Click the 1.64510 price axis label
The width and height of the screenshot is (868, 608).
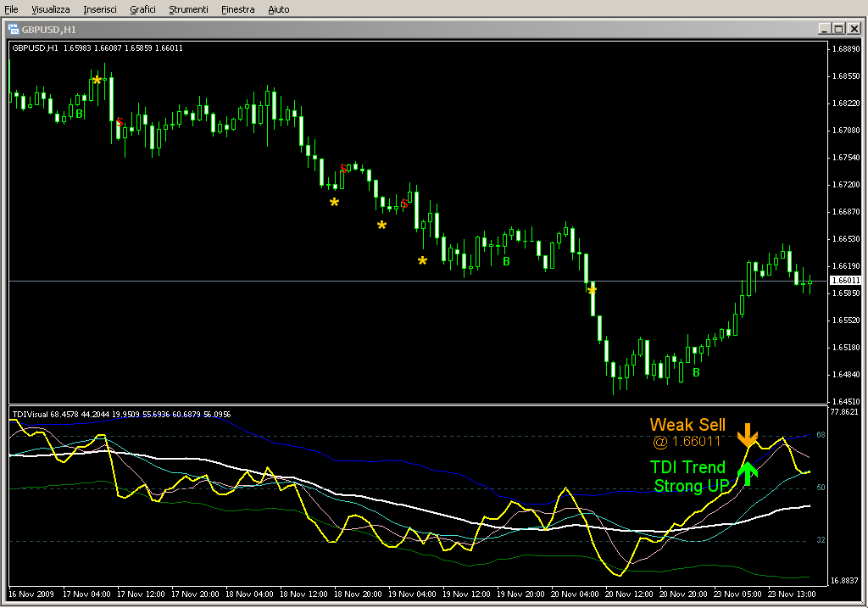[847, 401]
